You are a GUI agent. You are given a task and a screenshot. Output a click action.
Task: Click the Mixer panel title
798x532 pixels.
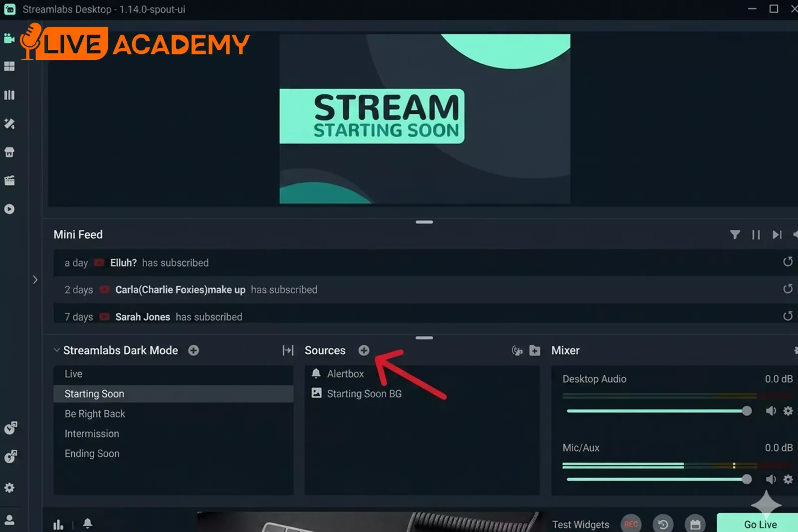pos(566,351)
